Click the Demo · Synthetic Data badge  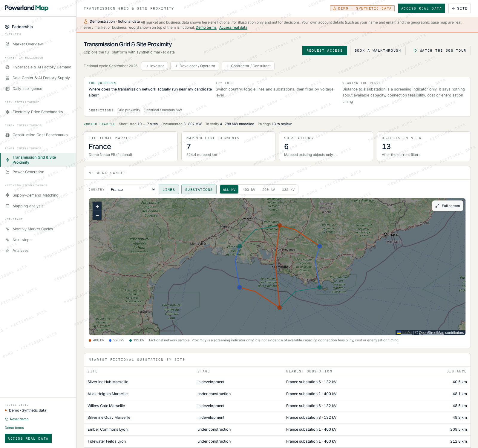(362, 8)
